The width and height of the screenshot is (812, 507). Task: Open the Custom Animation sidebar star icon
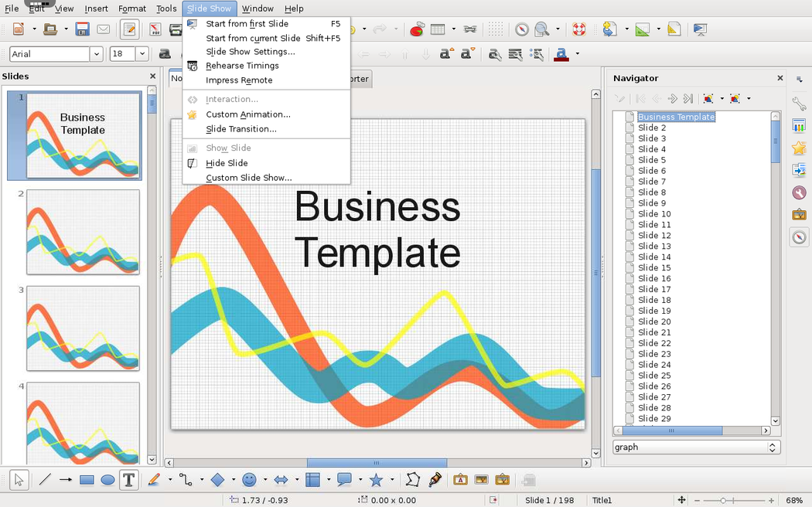click(x=799, y=148)
